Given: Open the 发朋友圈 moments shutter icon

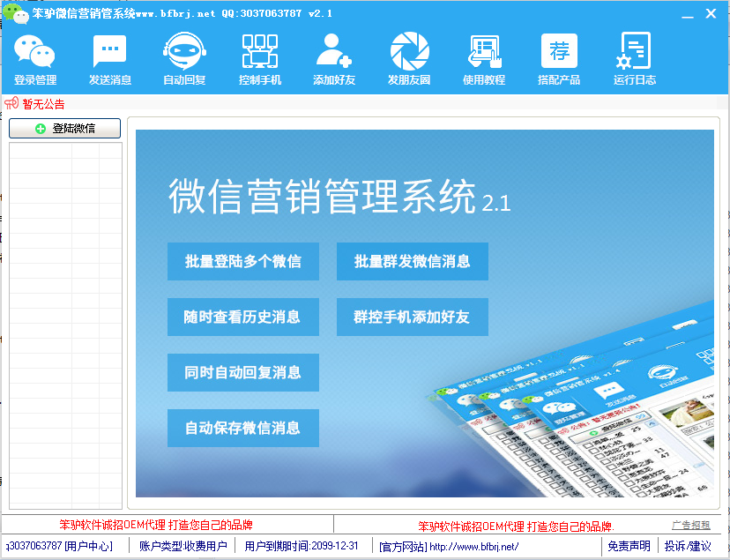Looking at the screenshot, I should point(409,59).
